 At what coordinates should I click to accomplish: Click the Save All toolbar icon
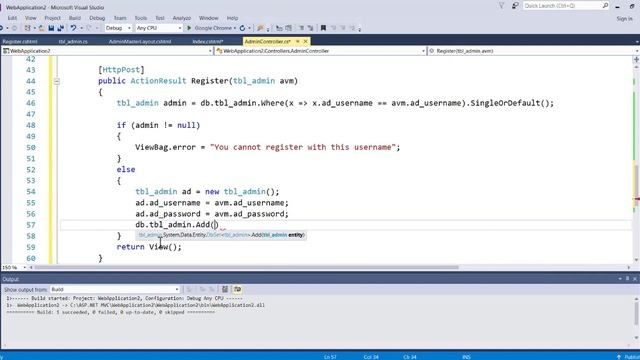(x=60, y=28)
